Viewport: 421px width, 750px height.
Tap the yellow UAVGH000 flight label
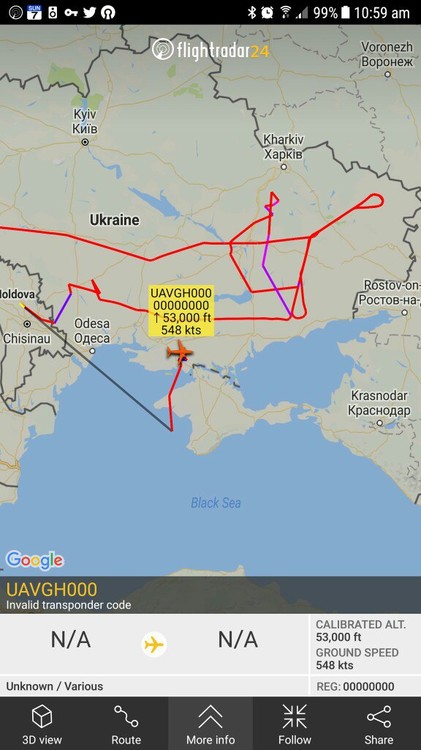point(181,311)
